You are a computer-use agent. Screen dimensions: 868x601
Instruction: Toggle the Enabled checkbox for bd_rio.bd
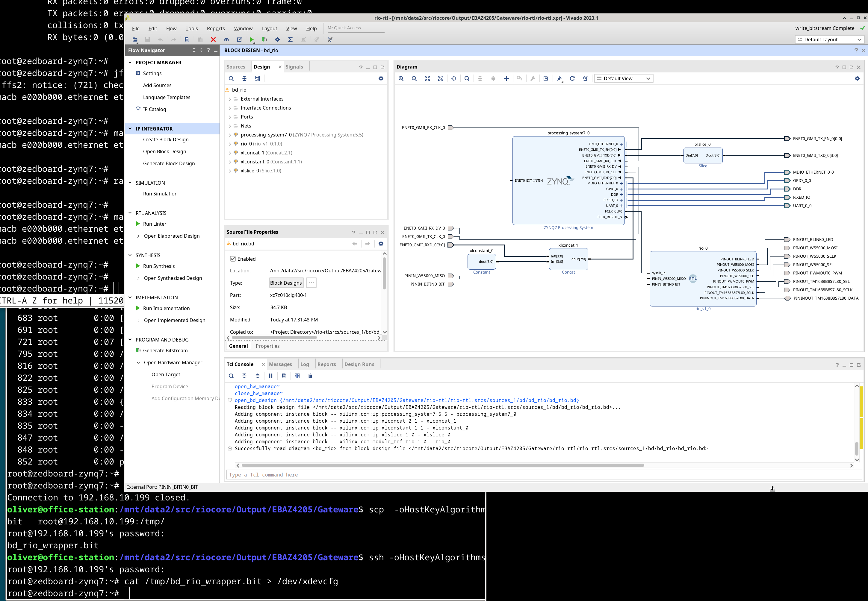[x=233, y=259]
